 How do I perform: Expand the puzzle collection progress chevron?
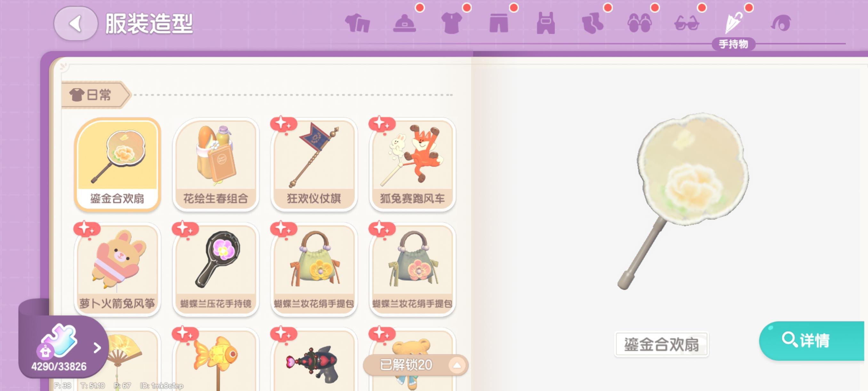click(x=97, y=347)
